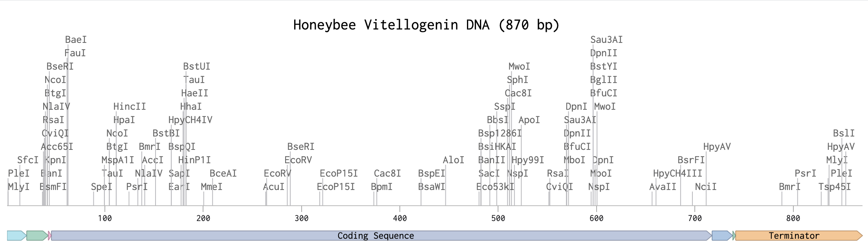Click the blue arrow before the Terminator

click(x=722, y=236)
